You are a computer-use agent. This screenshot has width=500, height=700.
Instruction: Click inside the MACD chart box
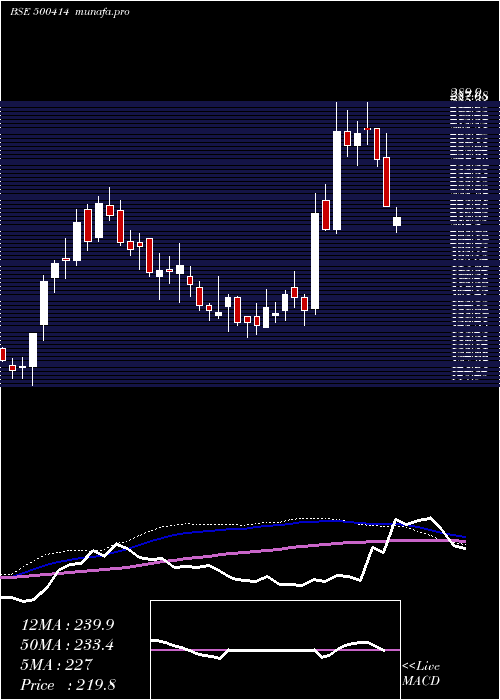tap(275, 650)
